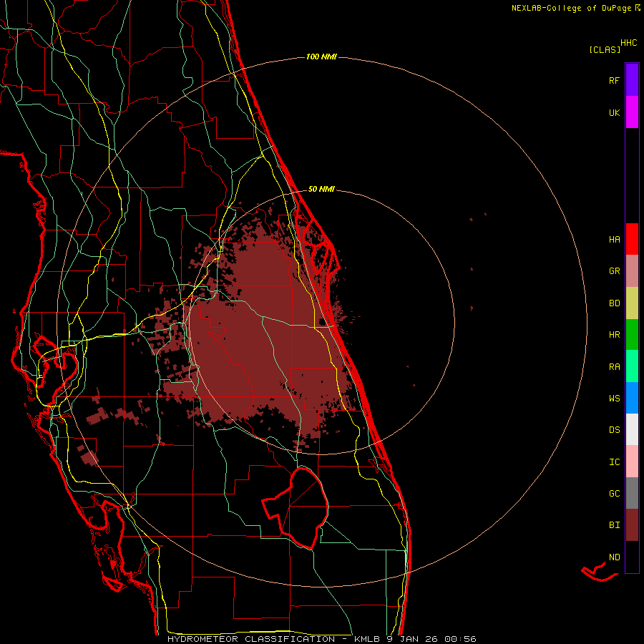Click the RA light-green legend swatch
The image size is (644, 644).
click(632, 366)
